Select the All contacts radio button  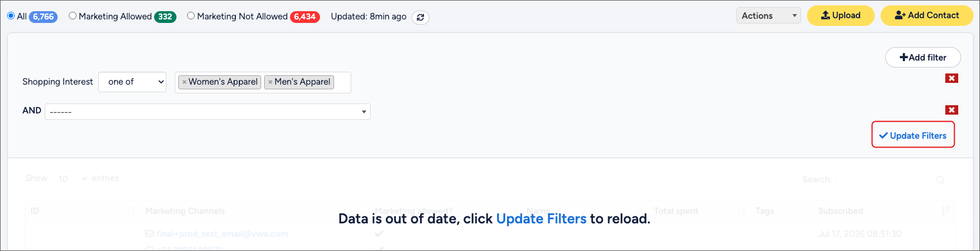(x=11, y=16)
